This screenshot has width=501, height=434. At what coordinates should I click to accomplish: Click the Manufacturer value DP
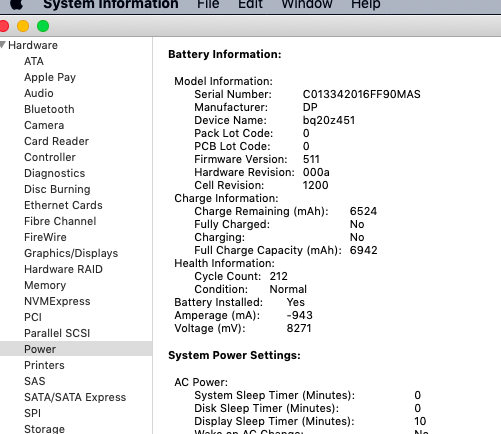pos(310,107)
